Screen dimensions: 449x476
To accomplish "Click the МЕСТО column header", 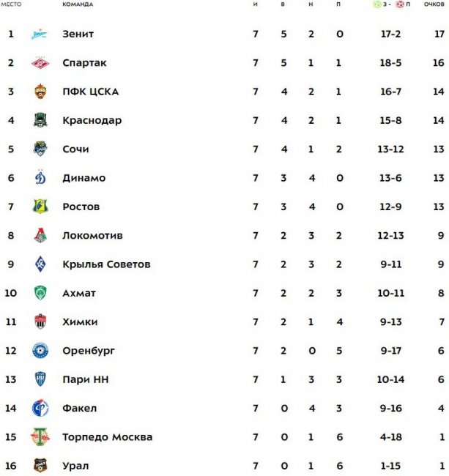I will [10, 4].
